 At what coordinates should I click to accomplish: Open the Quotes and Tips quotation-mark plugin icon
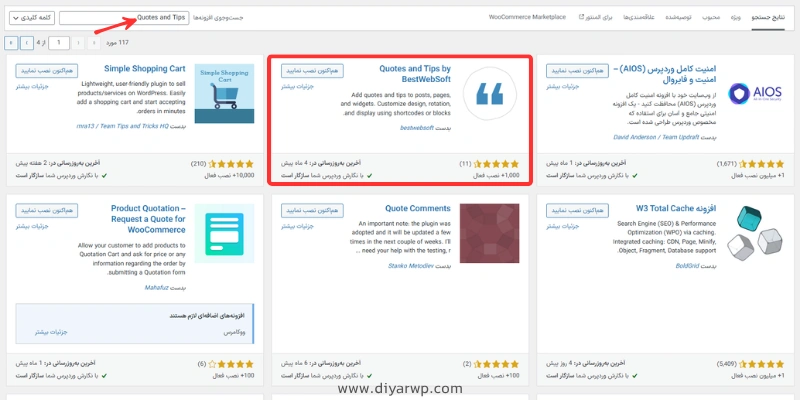click(489, 93)
